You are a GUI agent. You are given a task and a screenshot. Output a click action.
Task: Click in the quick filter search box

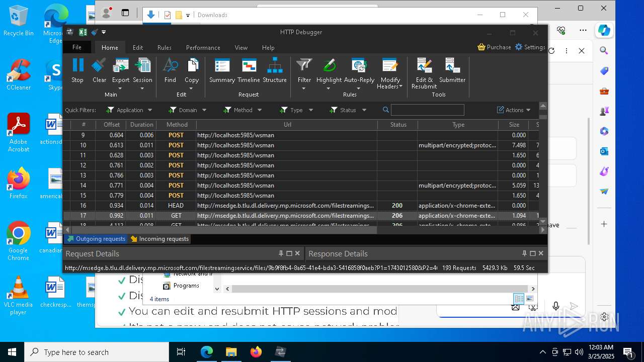coord(428,110)
